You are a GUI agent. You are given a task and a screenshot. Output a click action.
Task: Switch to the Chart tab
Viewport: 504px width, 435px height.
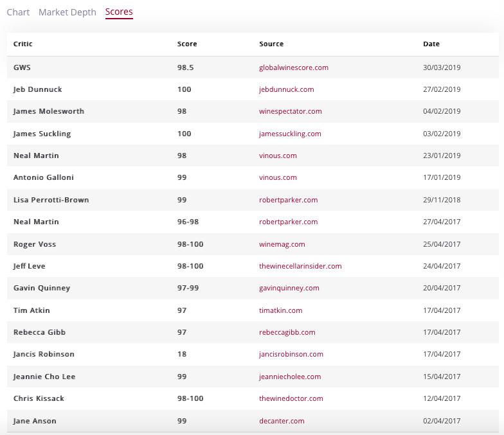tap(18, 12)
